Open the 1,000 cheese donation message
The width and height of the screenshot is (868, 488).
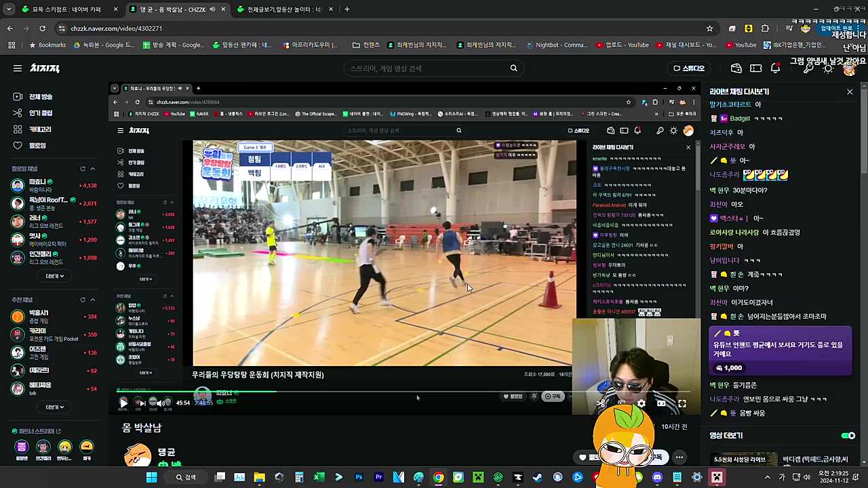coord(781,350)
